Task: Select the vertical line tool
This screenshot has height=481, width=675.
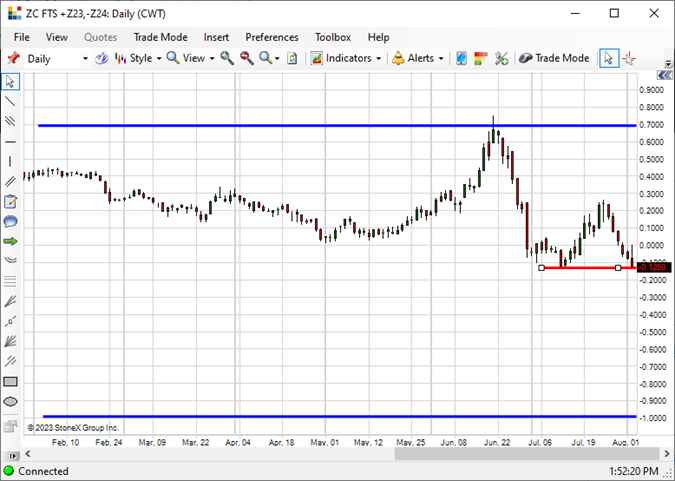Action: click(x=10, y=161)
